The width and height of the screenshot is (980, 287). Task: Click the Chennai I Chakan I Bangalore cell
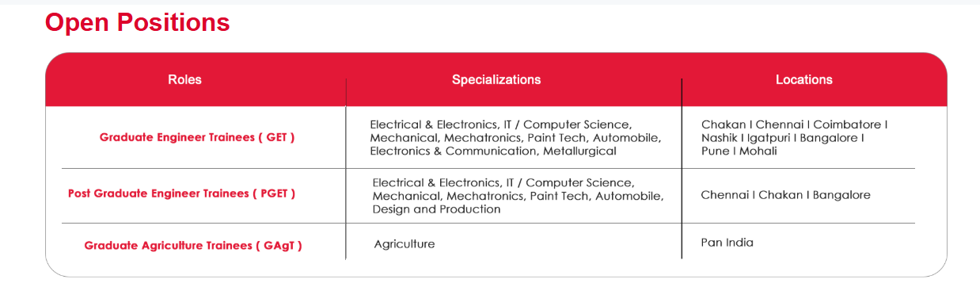(x=785, y=195)
